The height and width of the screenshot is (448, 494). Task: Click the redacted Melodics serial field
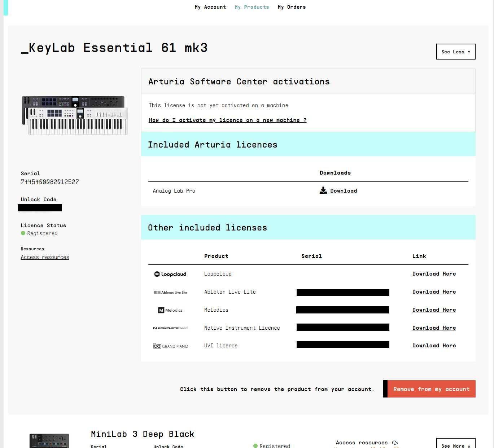342,310
